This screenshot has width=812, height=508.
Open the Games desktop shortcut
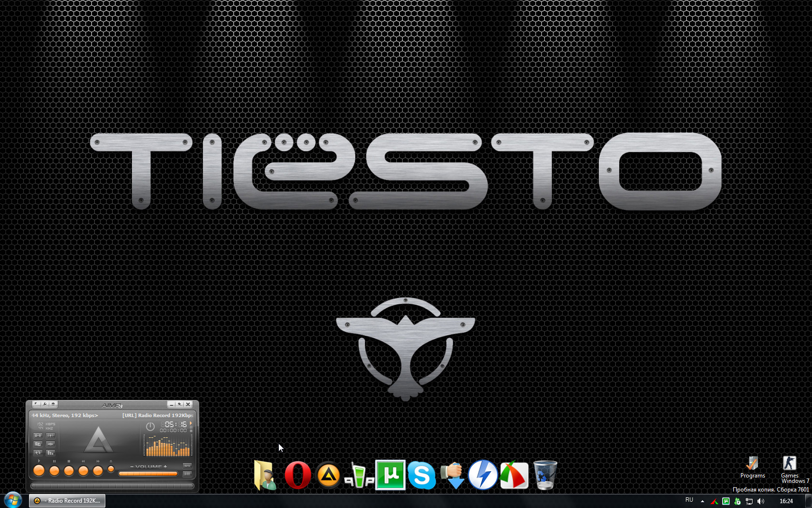(x=790, y=467)
